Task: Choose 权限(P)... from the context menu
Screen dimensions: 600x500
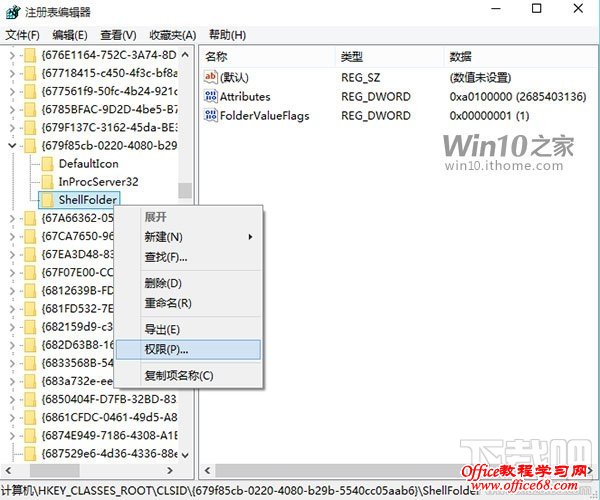Action: 188,350
